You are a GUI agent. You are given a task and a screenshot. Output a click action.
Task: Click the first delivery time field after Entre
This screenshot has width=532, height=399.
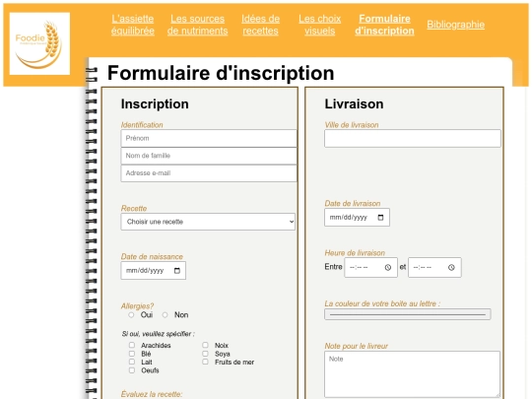(x=370, y=267)
